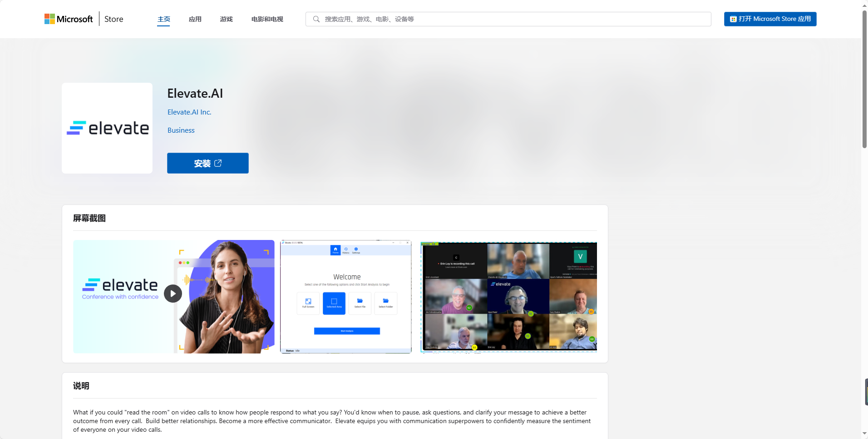
Task: Switch to 电影和电视 tab
Action: (x=267, y=19)
